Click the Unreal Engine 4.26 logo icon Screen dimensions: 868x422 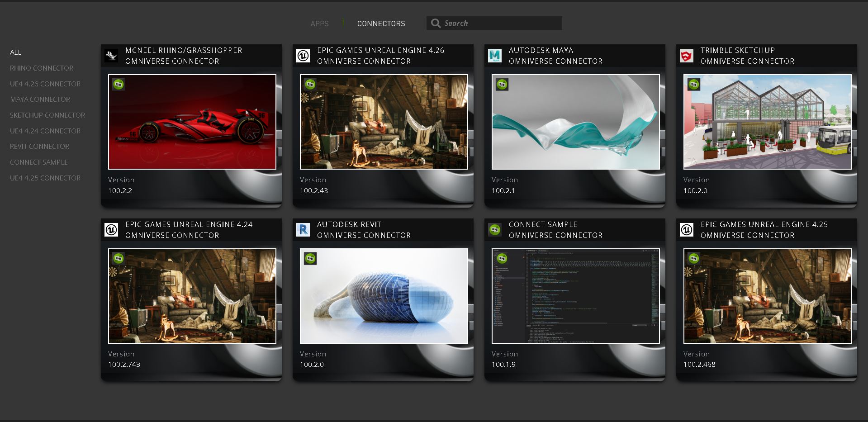[x=303, y=56]
